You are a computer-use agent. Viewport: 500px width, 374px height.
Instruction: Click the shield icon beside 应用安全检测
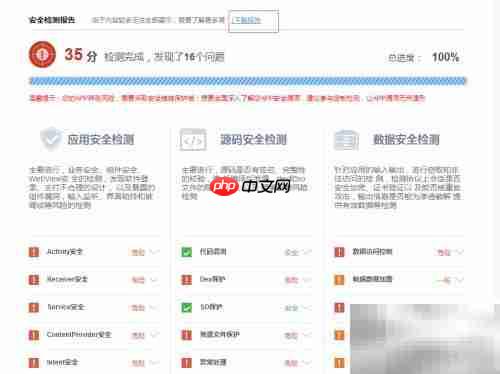pos(51,139)
